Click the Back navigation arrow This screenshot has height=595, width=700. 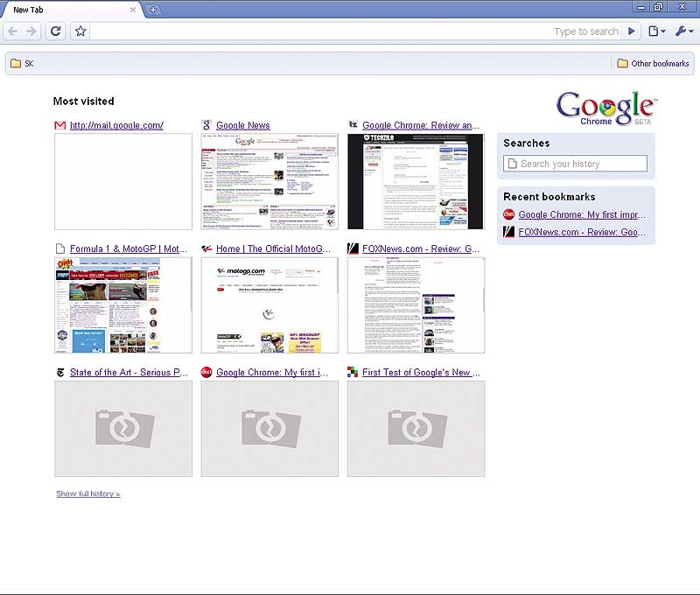[x=13, y=31]
